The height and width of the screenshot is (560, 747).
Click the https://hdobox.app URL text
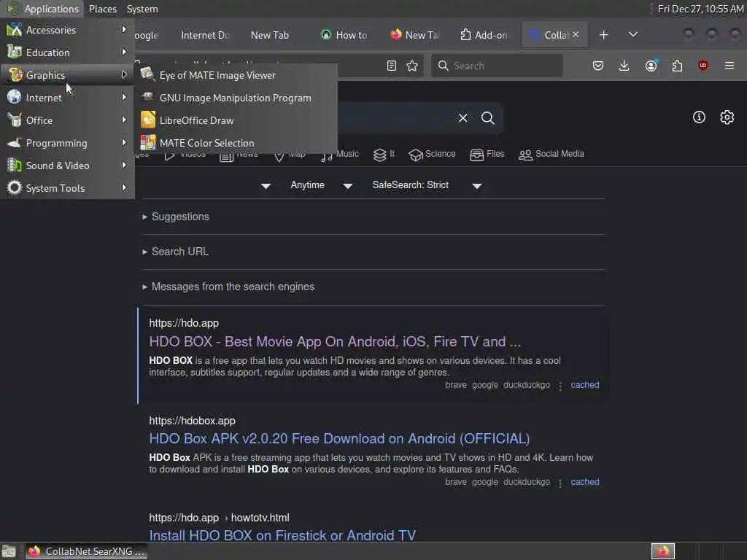click(x=192, y=421)
